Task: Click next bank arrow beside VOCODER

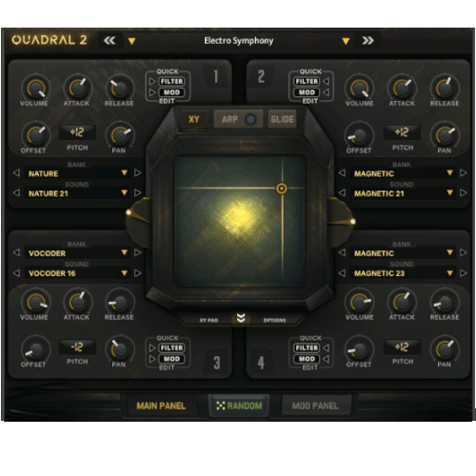Action: (x=137, y=252)
